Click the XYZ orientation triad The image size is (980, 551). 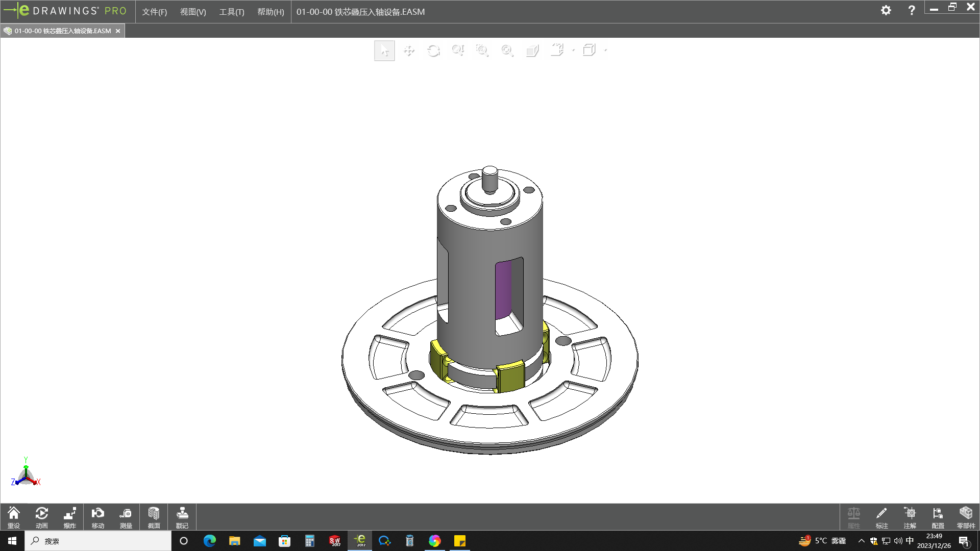point(26,473)
